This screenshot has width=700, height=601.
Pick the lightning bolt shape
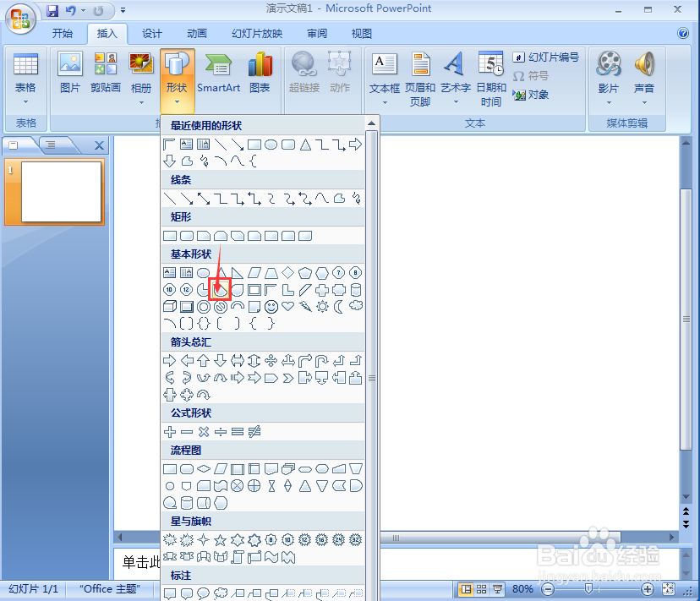click(x=305, y=306)
